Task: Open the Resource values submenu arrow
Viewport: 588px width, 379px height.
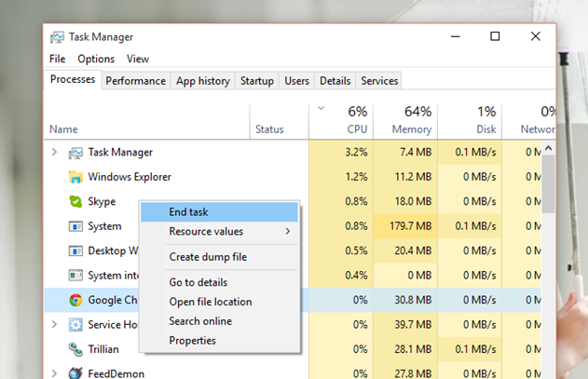Action: 288,231
